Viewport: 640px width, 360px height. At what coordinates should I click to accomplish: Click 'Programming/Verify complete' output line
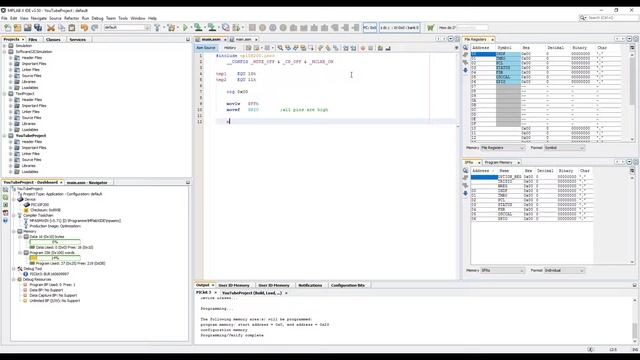click(231, 335)
